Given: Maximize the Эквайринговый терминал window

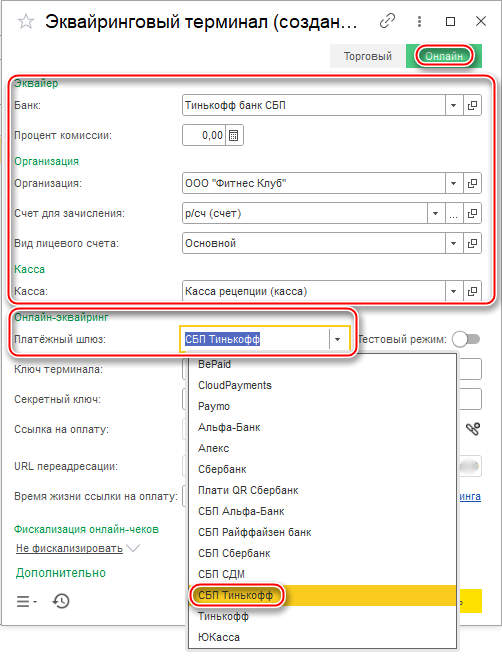Looking at the screenshot, I should 450,21.
